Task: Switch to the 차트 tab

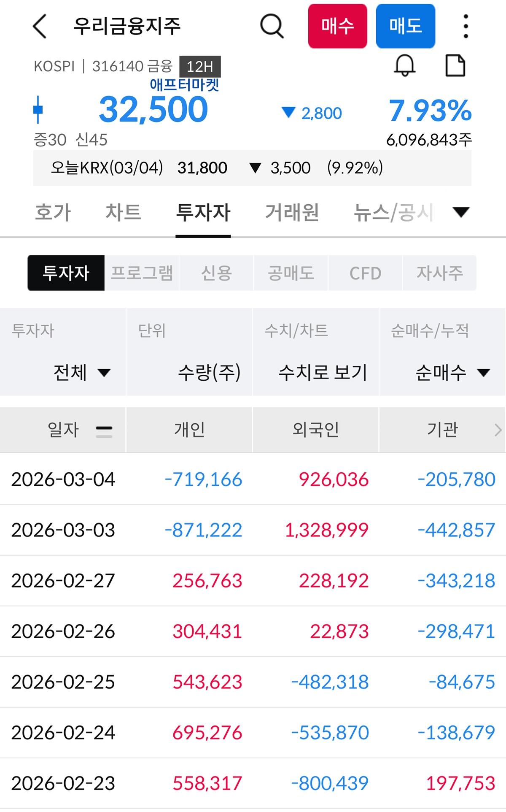Action: [x=123, y=212]
